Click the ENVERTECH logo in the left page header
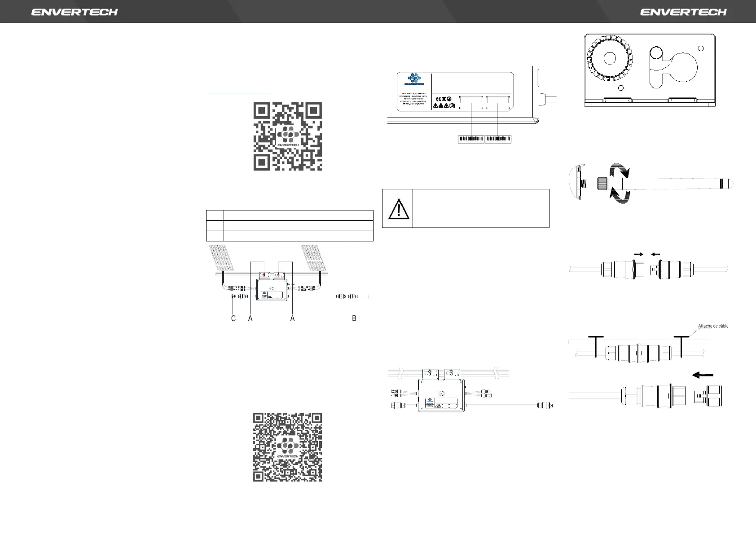The width and height of the screenshot is (756, 534). click(75, 12)
